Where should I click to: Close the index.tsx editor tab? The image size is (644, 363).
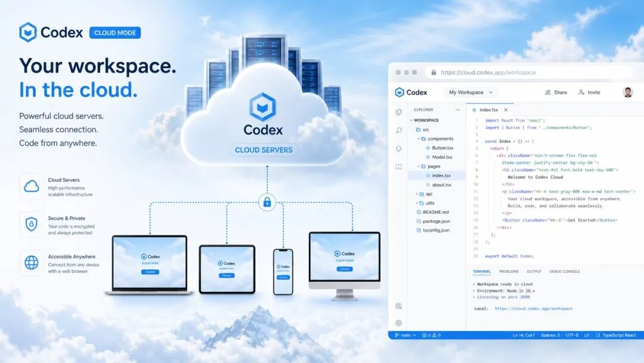click(x=506, y=110)
